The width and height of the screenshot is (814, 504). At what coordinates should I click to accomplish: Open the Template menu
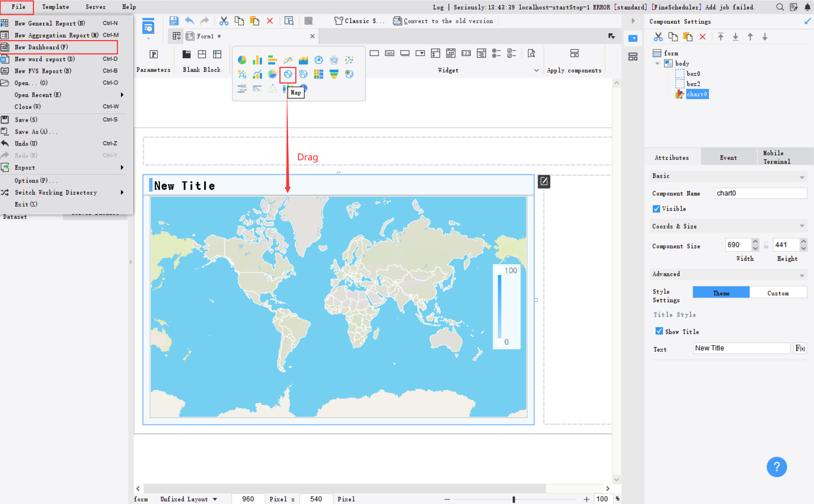tap(55, 6)
